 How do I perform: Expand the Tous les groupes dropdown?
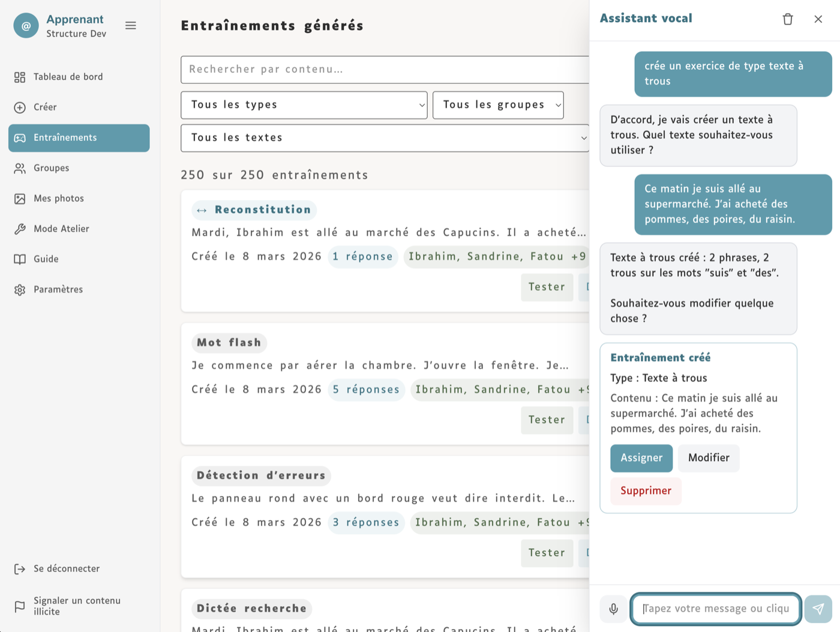click(497, 105)
